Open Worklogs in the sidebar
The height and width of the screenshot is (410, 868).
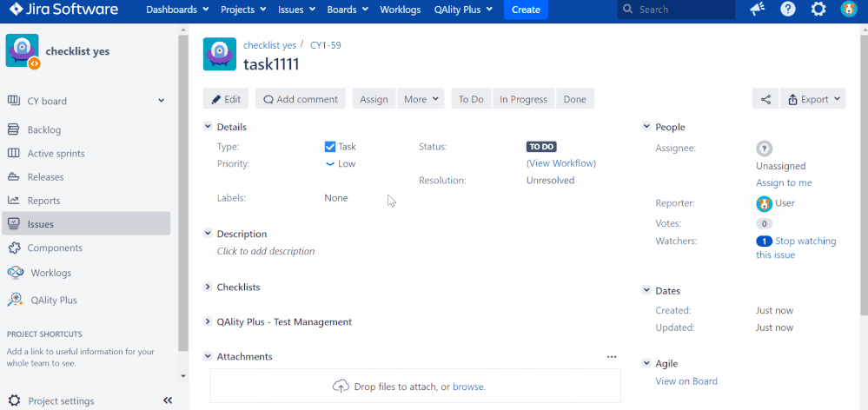[51, 273]
